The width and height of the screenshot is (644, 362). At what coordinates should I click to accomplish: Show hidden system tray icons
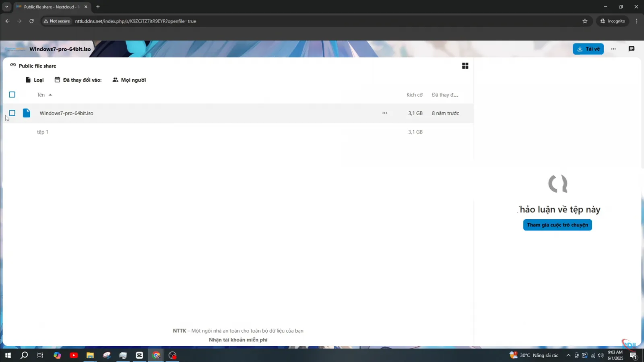coord(568,355)
